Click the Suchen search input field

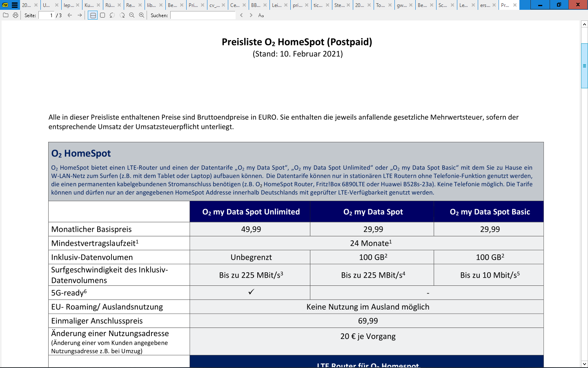click(x=203, y=15)
